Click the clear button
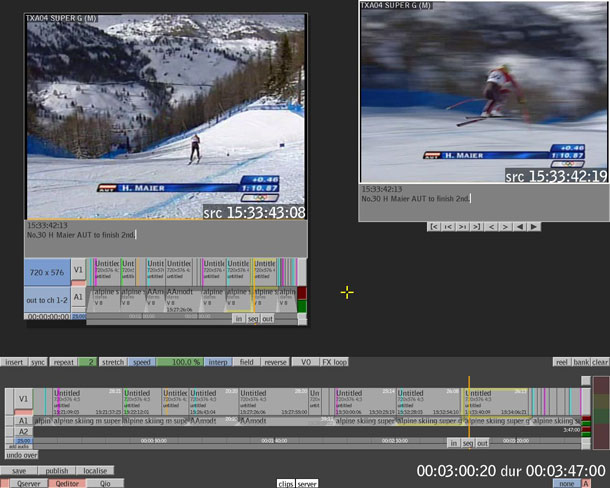 click(x=600, y=362)
